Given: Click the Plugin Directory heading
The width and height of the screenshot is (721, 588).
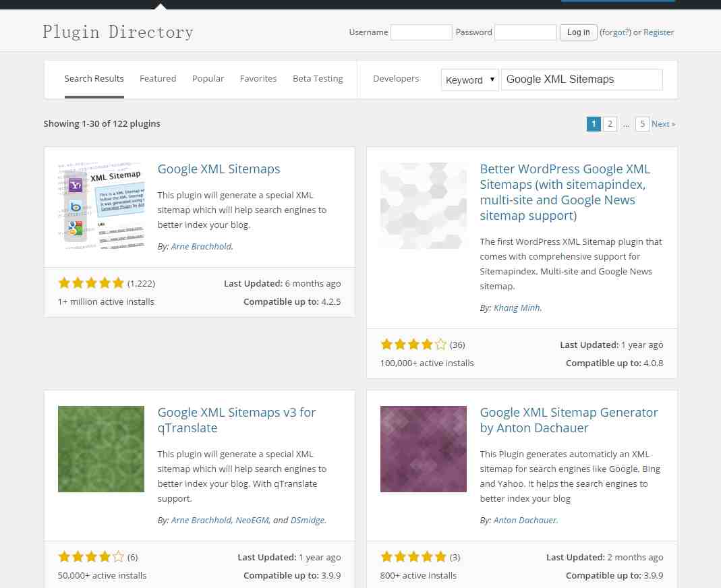Looking at the screenshot, I should click(118, 32).
